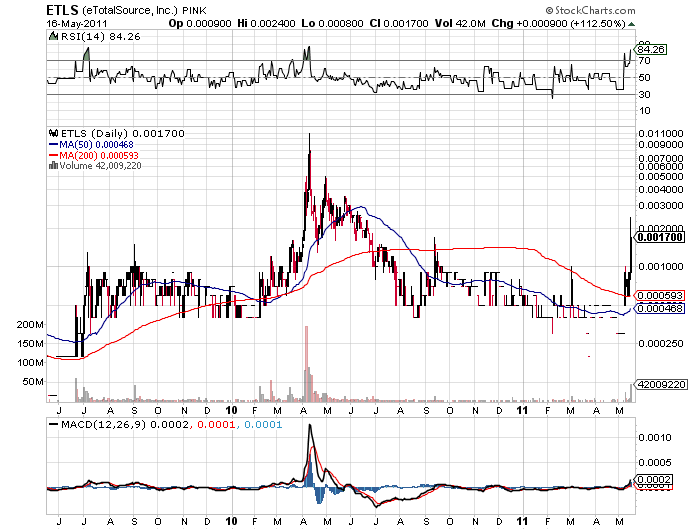Click the red MA(200) legend line marker

55,155
